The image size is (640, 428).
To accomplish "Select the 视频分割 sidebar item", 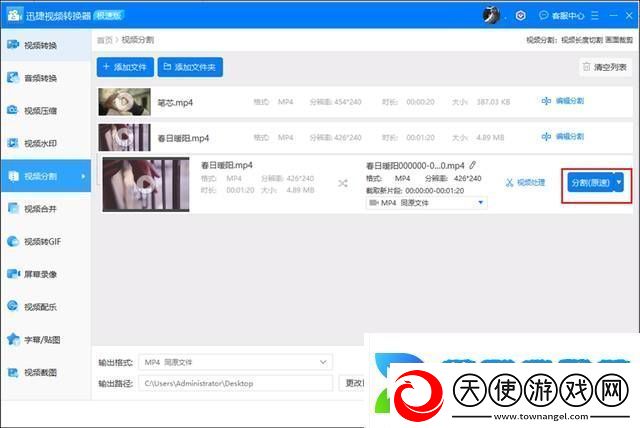I will [x=46, y=176].
